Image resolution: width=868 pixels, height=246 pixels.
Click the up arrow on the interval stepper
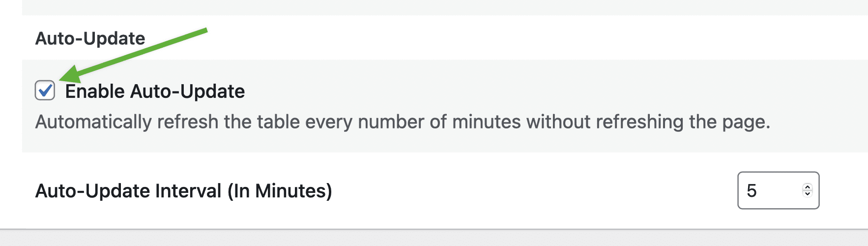tap(807, 187)
